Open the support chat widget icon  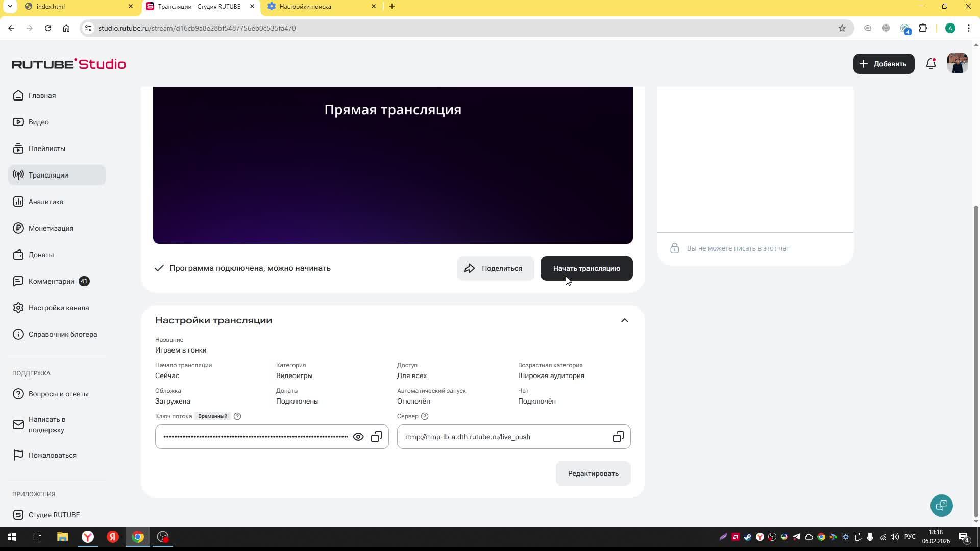[x=941, y=506]
